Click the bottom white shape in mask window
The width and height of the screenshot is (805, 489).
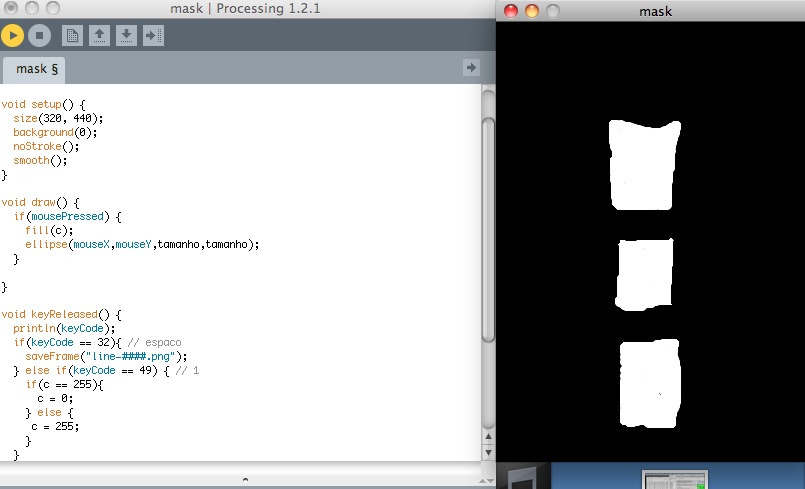(649, 383)
